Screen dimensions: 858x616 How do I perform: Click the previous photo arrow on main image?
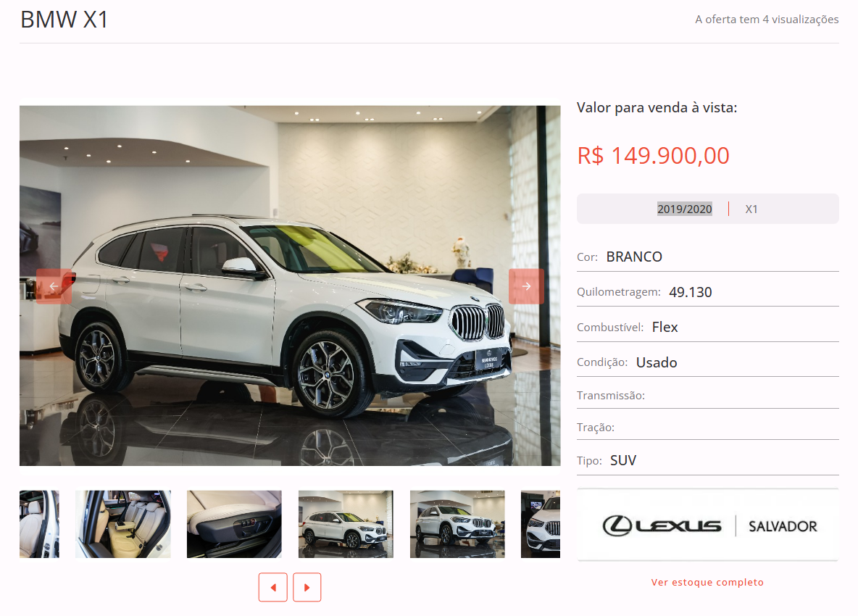click(x=54, y=286)
